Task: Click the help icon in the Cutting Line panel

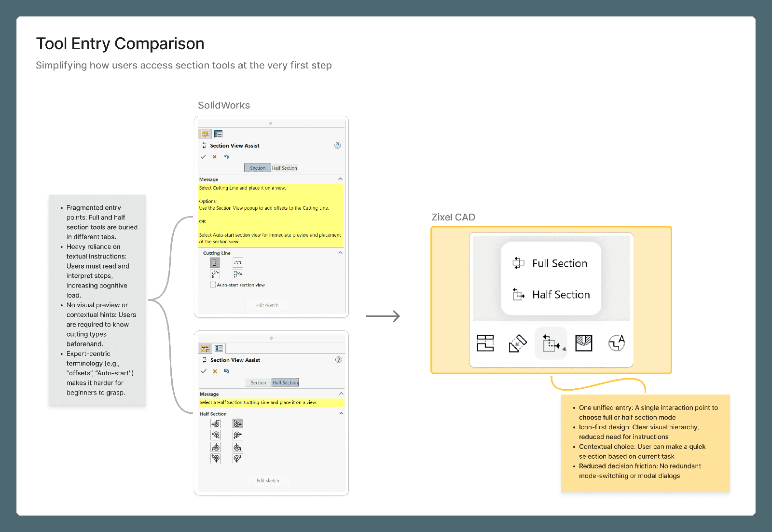Action: pyautogui.click(x=338, y=145)
